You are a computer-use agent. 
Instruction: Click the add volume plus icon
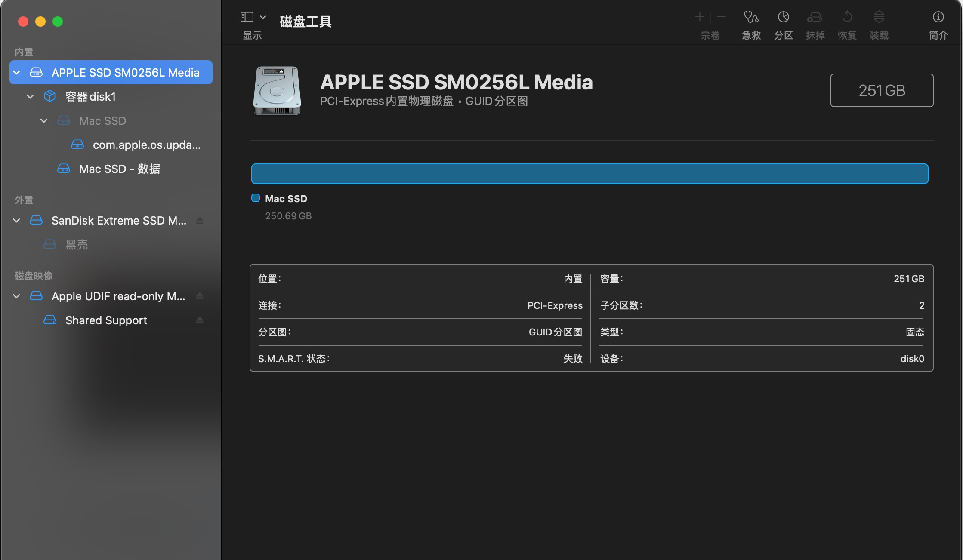pyautogui.click(x=700, y=17)
